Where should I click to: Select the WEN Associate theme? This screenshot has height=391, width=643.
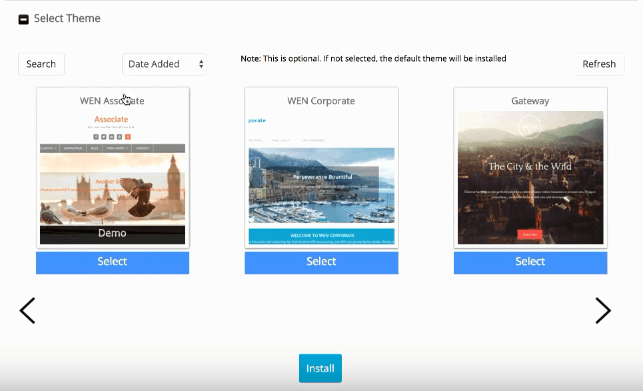(x=112, y=262)
